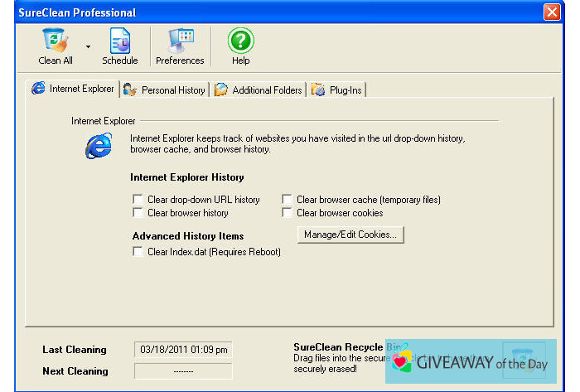Open the Schedule calendar icon
The width and height of the screenshot is (580, 392).
click(x=119, y=41)
